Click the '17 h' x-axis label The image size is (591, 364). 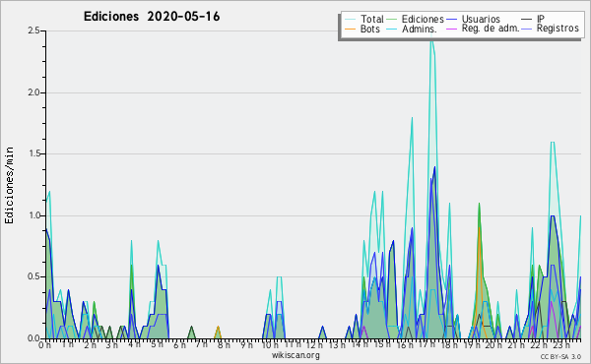point(427,344)
